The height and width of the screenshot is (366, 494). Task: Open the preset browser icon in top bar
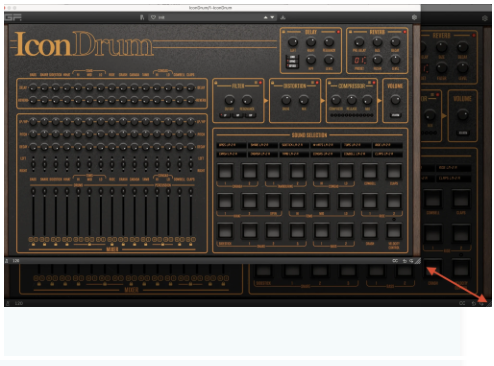(x=142, y=17)
